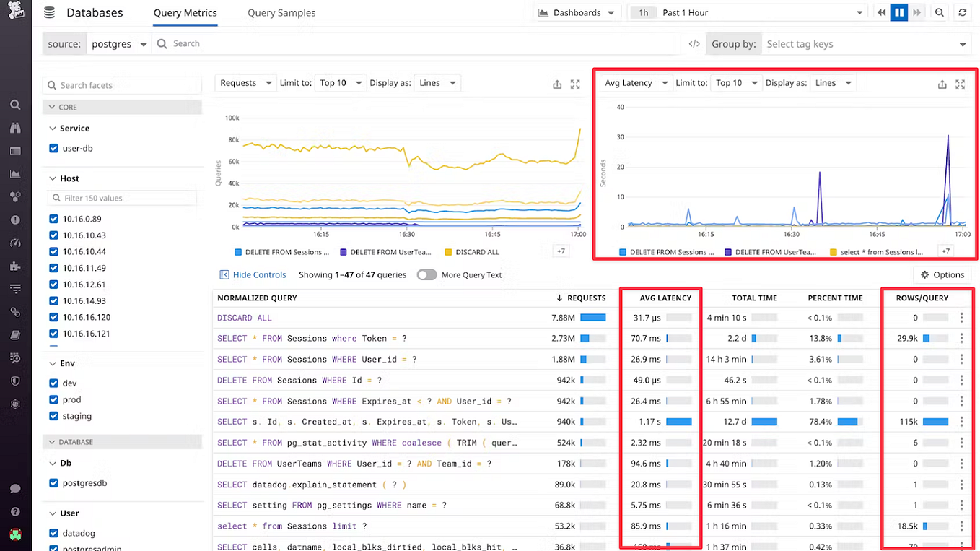Sort by the AVG LATENCY column header

click(665, 298)
